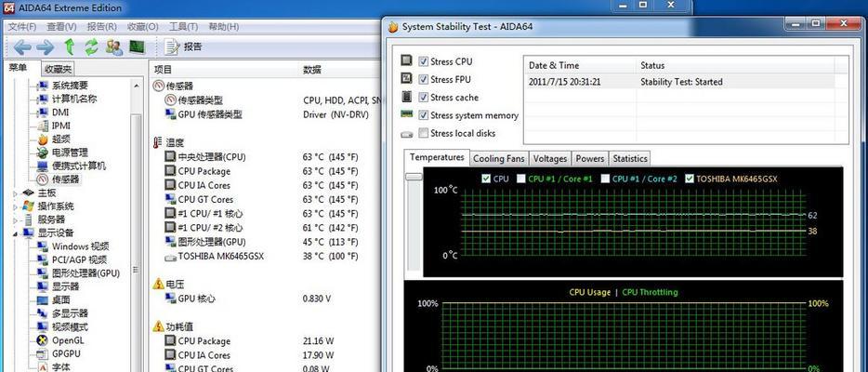
Task: Go back with the blue left arrow
Action: 22,47
